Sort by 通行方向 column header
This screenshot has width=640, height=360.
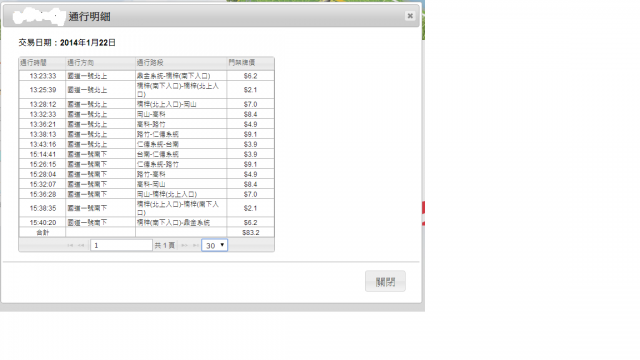(x=100, y=63)
